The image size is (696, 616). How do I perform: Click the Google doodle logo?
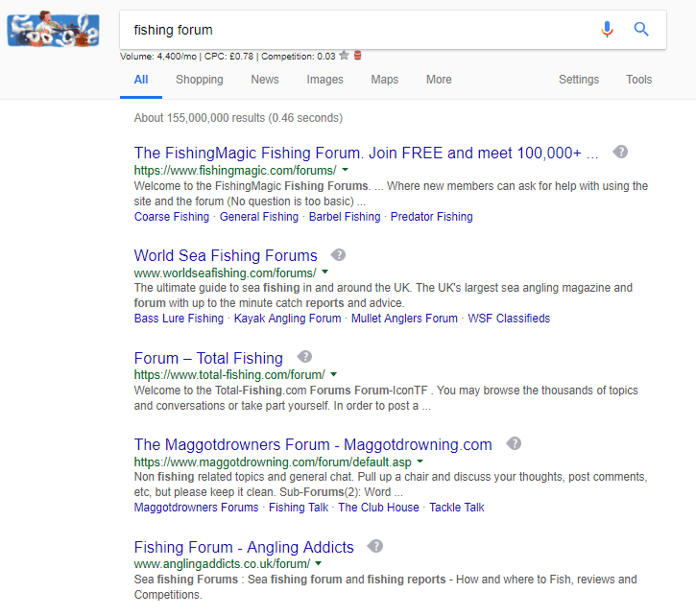(53, 30)
